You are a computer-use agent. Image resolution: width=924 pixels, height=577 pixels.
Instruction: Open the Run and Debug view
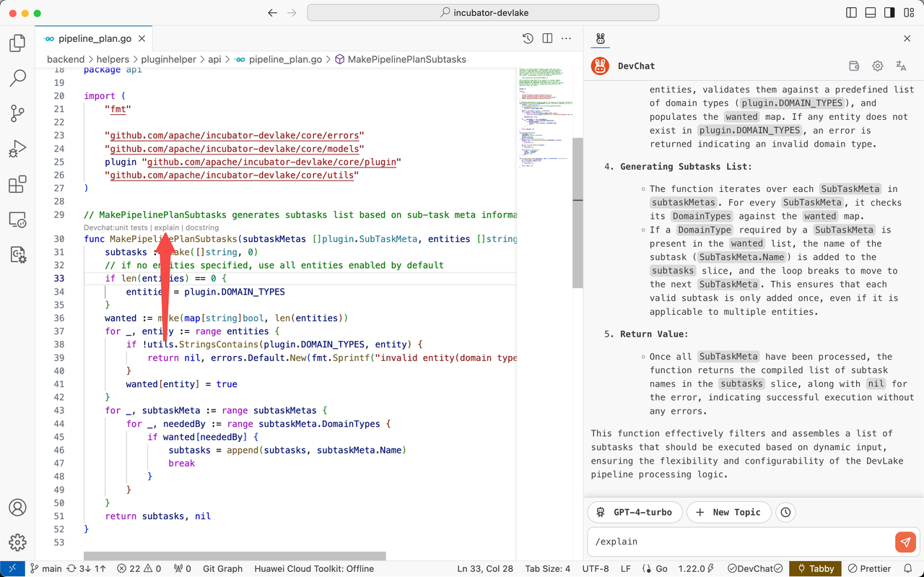(x=17, y=149)
